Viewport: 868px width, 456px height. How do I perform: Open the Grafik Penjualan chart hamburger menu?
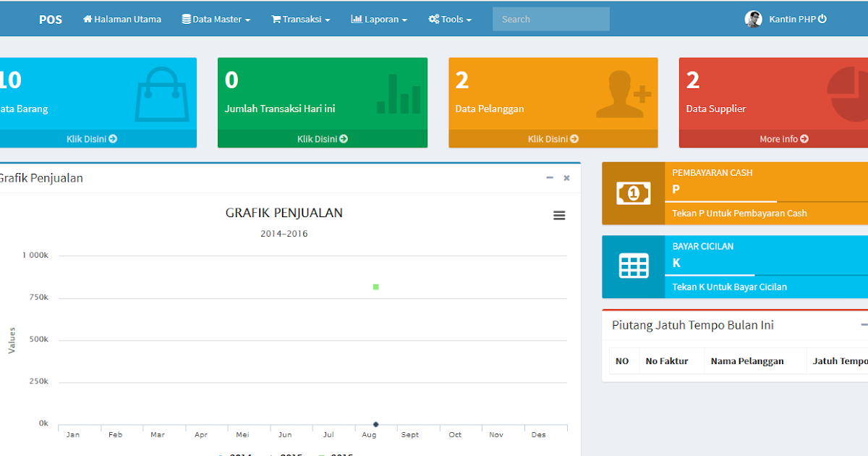(559, 215)
